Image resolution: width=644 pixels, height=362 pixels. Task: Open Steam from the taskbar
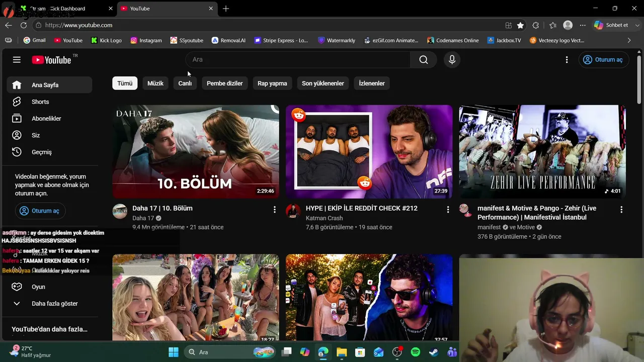click(434, 352)
